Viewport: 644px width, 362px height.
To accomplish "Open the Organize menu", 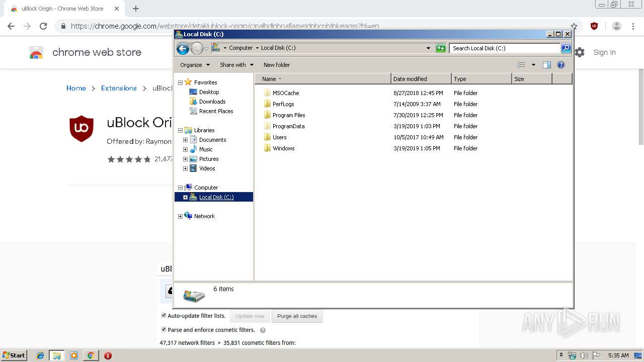I will 195,65.
